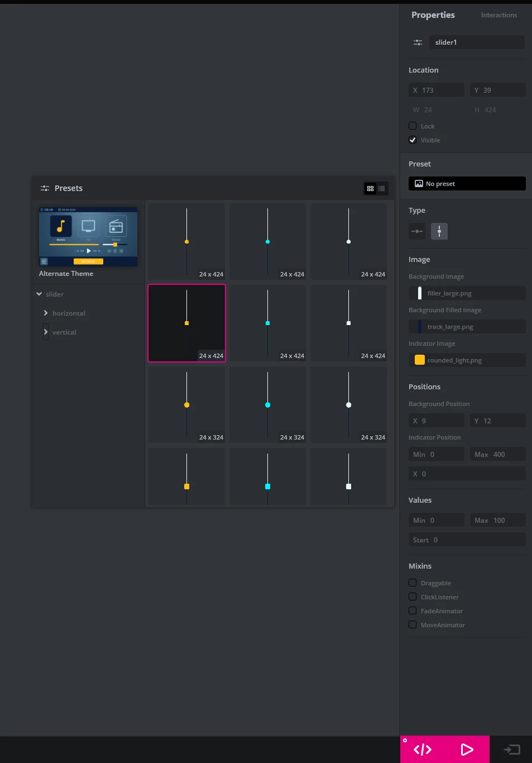Select yellow round 24 x 424 preset

point(186,241)
